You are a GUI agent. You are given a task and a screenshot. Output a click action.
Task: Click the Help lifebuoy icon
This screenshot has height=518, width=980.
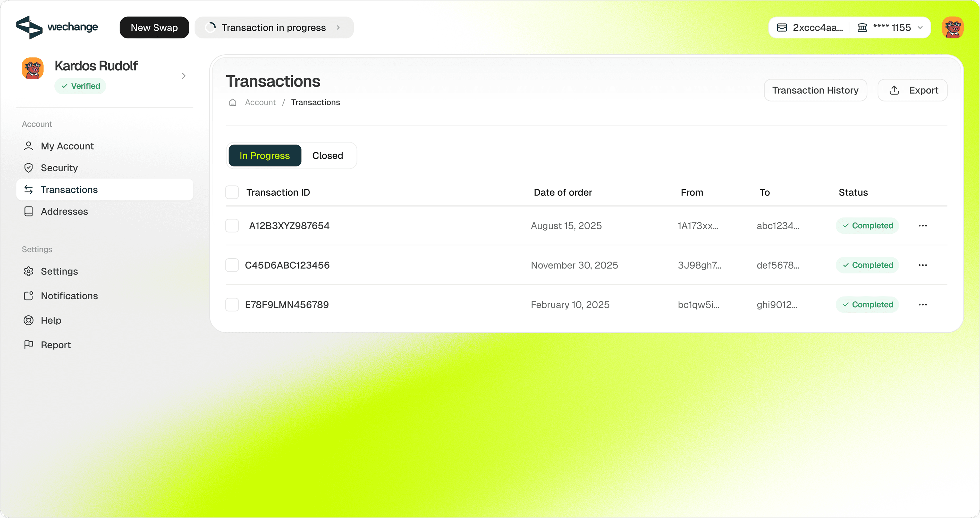[x=29, y=321]
